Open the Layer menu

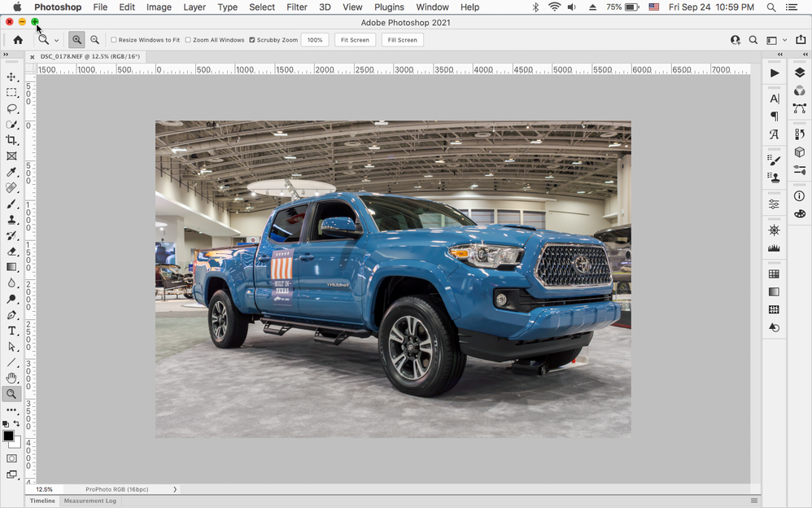tap(194, 7)
